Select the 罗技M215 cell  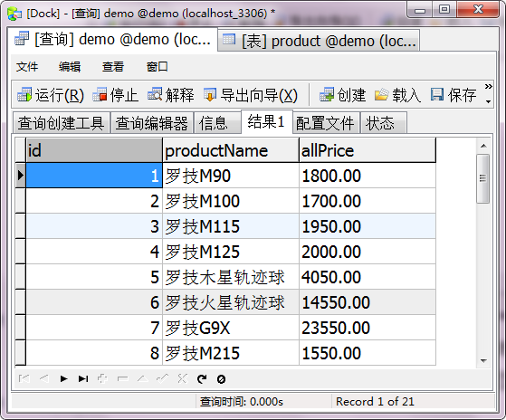point(231,353)
